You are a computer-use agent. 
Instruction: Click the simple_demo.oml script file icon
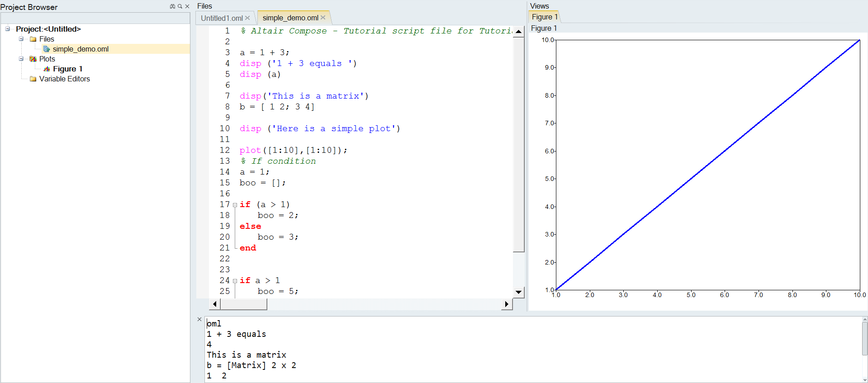tap(47, 49)
